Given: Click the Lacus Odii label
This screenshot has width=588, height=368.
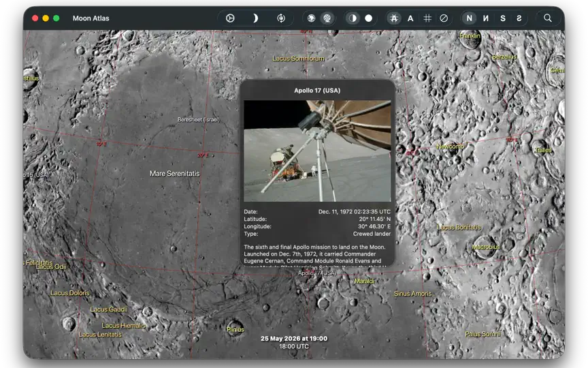Looking at the screenshot, I should pyautogui.click(x=51, y=266).
